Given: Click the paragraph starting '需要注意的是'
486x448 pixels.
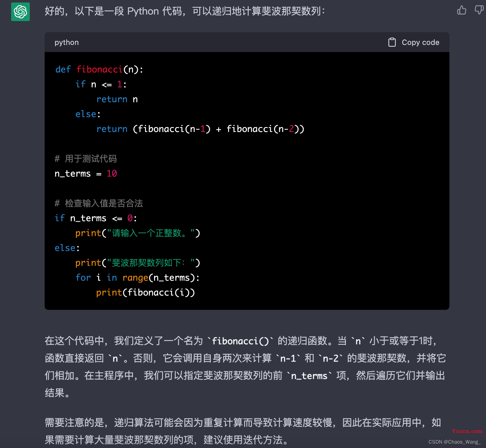Looking at the screenshot, I should coord(243,431).
